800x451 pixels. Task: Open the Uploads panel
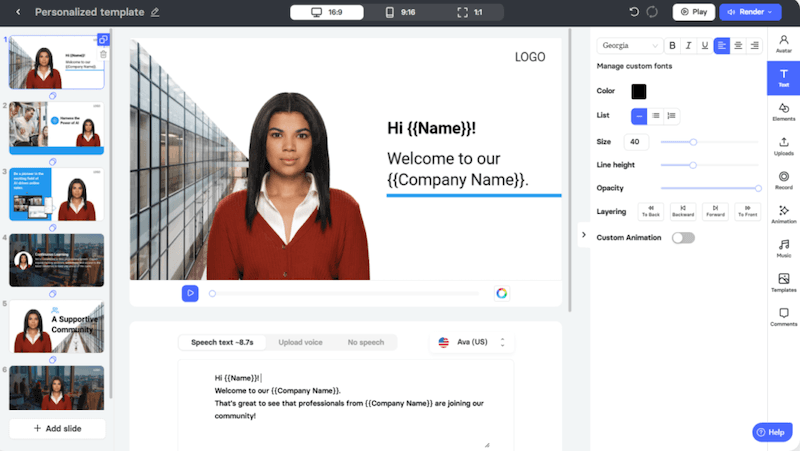[x=783, y=146]
